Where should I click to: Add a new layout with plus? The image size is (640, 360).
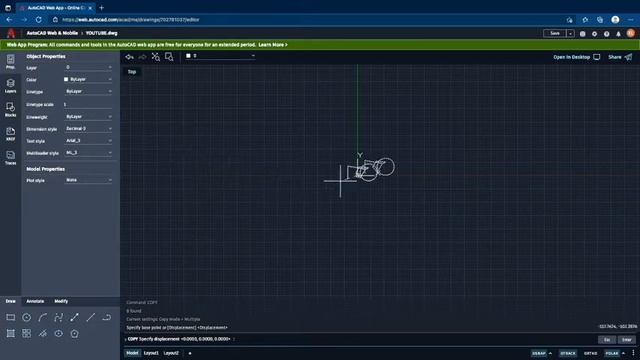[x=190, y=353]
